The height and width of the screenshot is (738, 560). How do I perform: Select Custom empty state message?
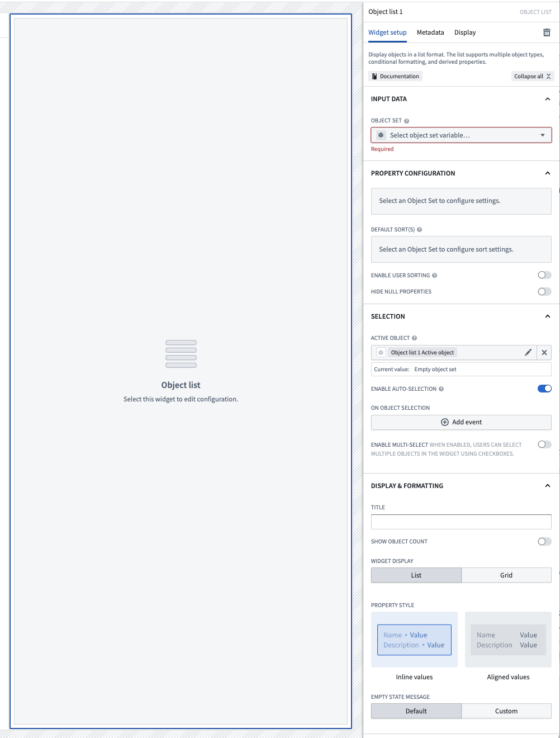click(x=506, y=711)
